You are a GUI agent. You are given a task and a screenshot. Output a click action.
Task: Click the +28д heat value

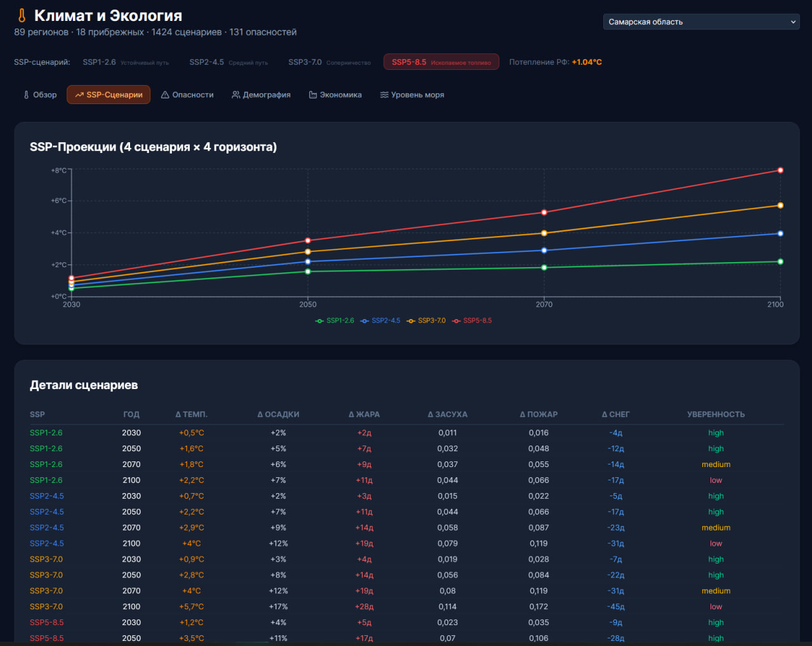pyautogui.click(x=364, y=607)
